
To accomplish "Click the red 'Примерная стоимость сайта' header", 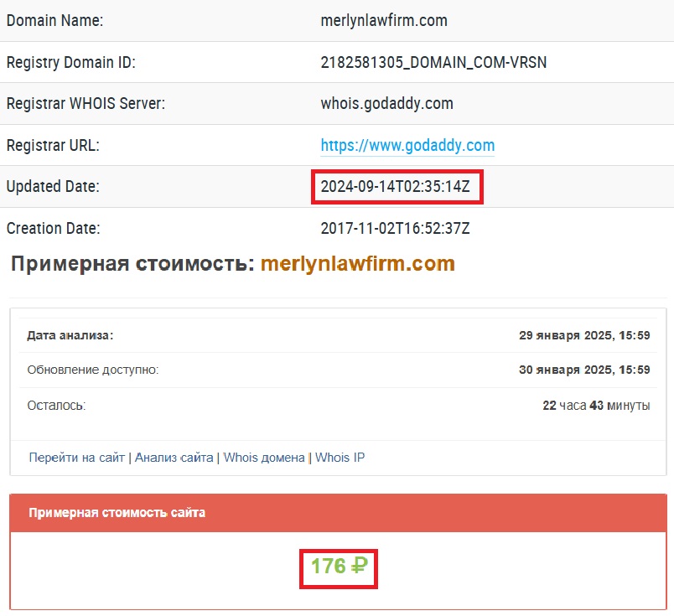I will (x=117, y=513).
